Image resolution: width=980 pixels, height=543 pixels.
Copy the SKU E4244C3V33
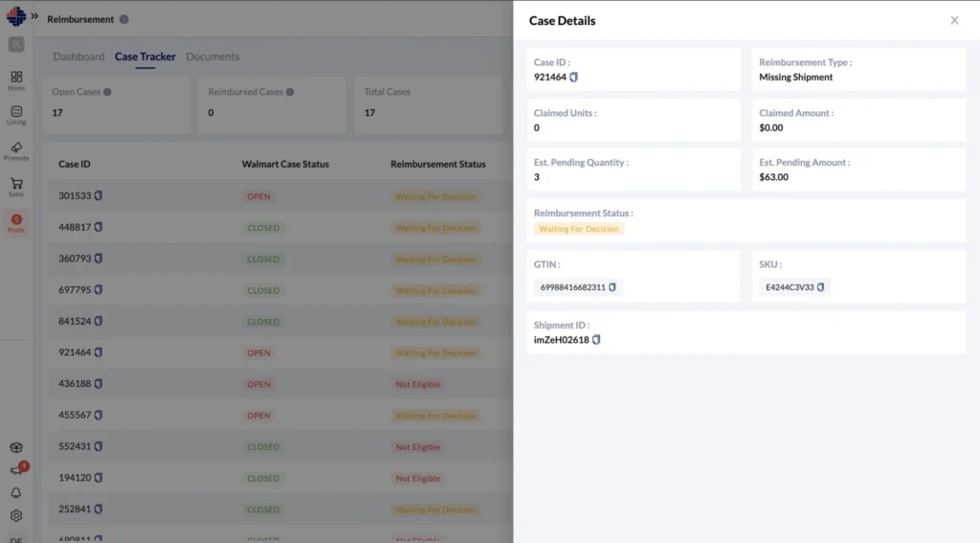point(820,287)
